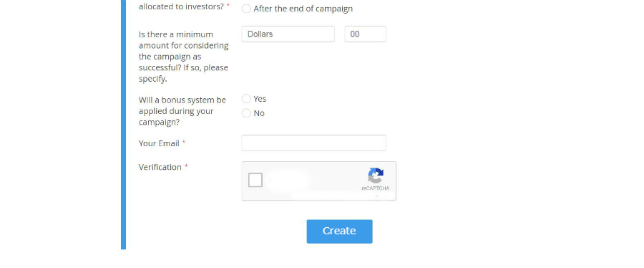The width and height of the screenshot is (644, 268).
Task: Click After the end of campaign text
Action: [x=303, y=9]
